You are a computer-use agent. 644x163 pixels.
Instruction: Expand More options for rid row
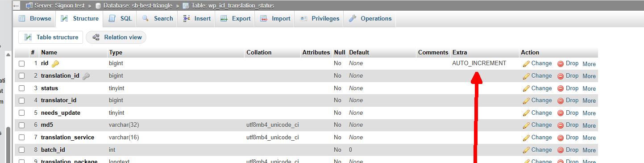click(589, 64)
